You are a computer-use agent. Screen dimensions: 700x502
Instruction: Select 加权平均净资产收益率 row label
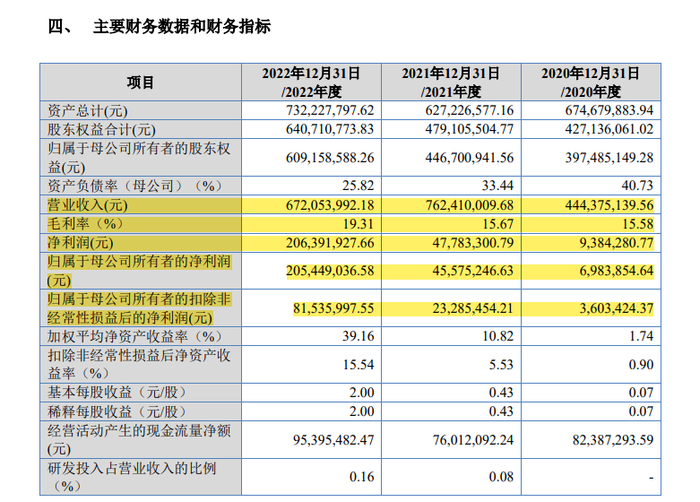134,336
